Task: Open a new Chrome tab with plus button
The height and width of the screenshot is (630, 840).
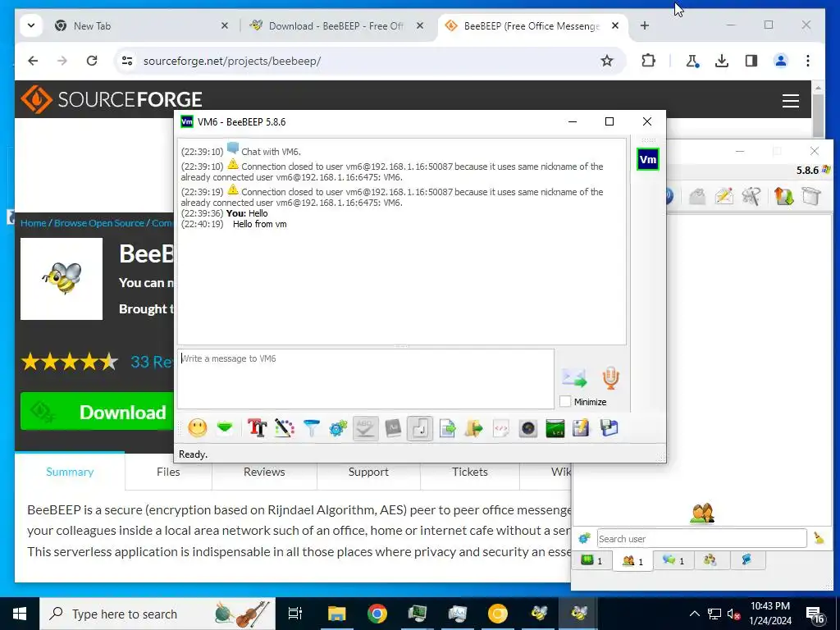Action: [645, 25]
